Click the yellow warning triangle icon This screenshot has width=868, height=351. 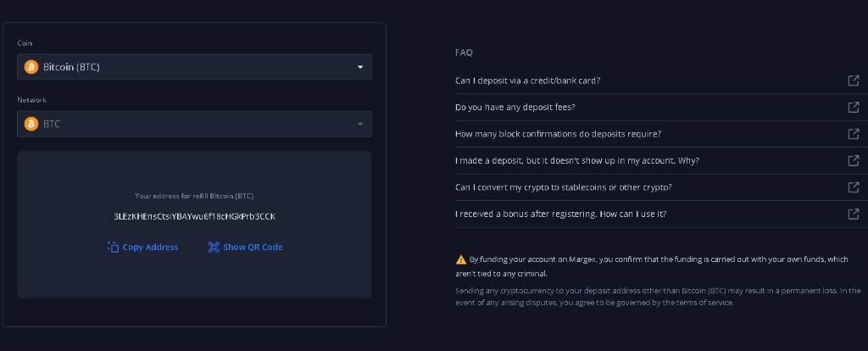point(461,259)
